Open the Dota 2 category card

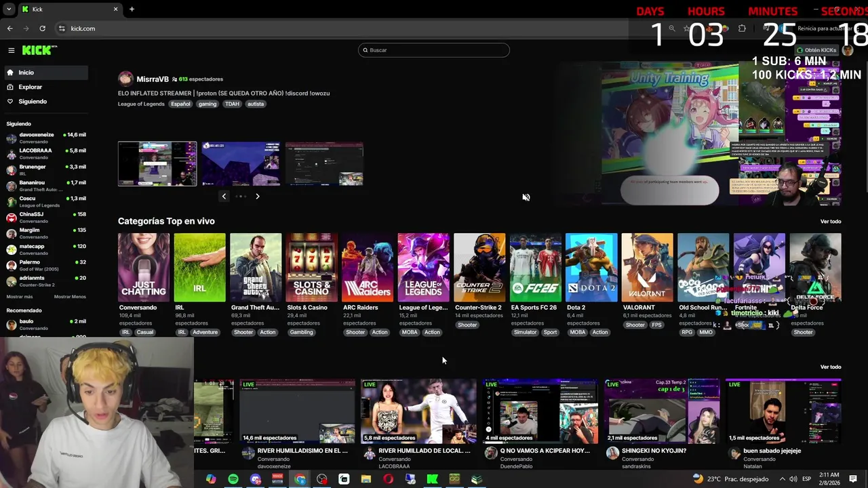tap(591, 267)
